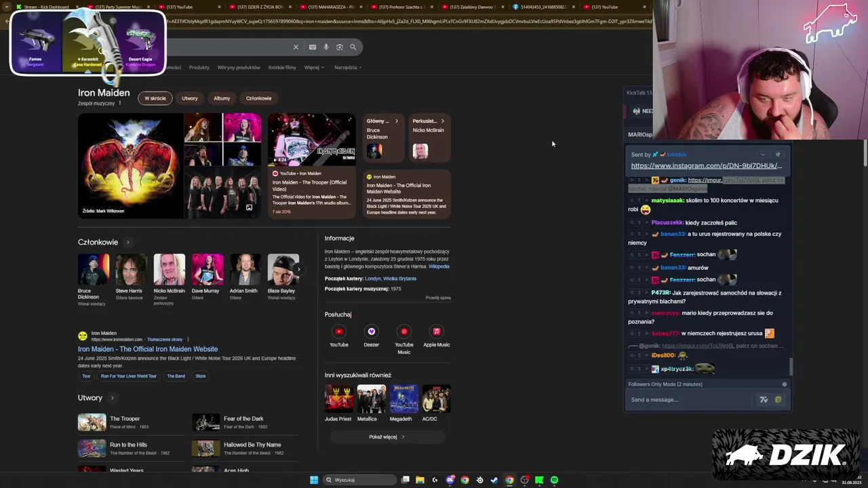The height and width of the screenshot is (488, 868).
Task: Switch to the Utwory tab
Action: (x=190, y=98)
